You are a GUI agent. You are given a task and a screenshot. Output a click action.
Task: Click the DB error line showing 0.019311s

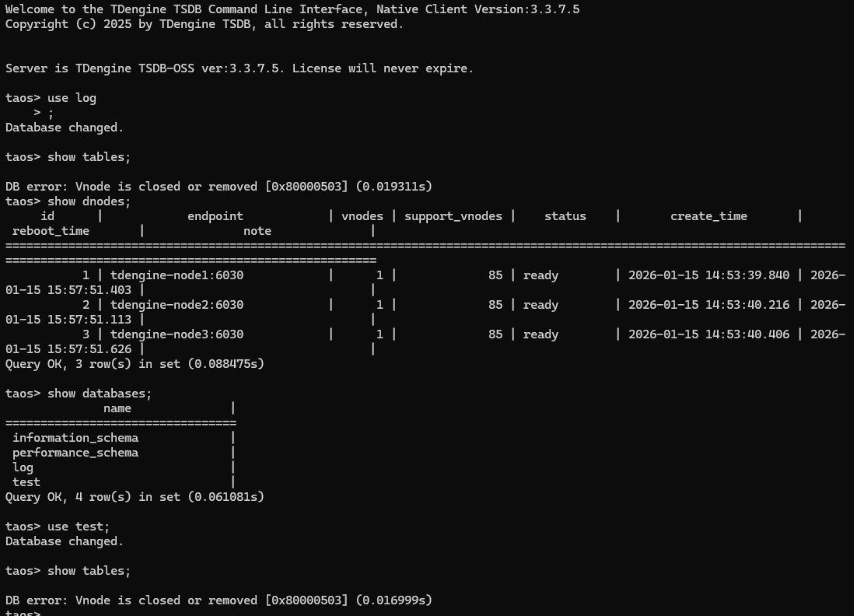pyautogui.click(x=219, y=187)
